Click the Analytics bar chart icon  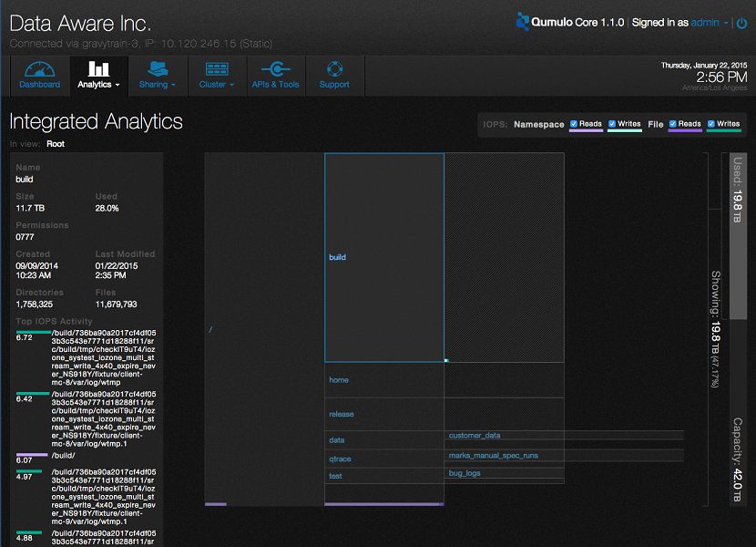98,68
